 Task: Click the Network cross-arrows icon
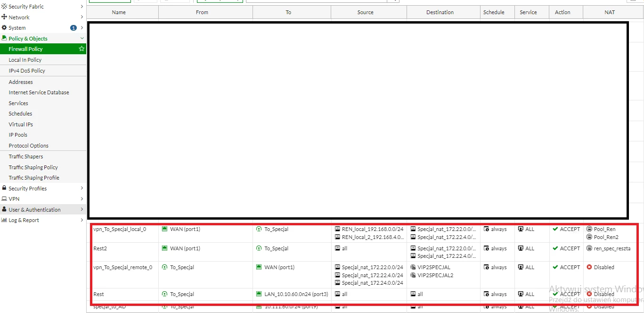pyautogui.click(x=4, y=17)
